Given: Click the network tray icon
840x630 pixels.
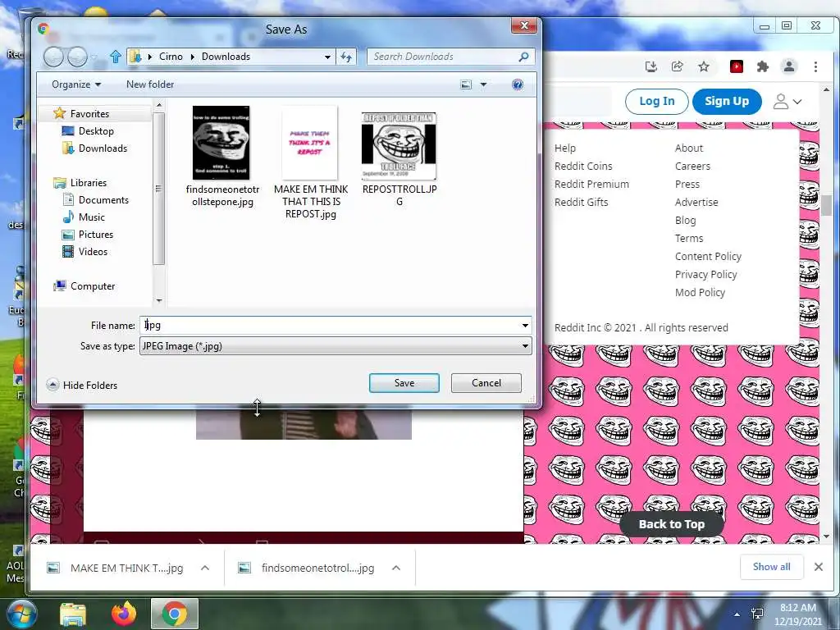Looking at the screenshot, I should 757,614.
